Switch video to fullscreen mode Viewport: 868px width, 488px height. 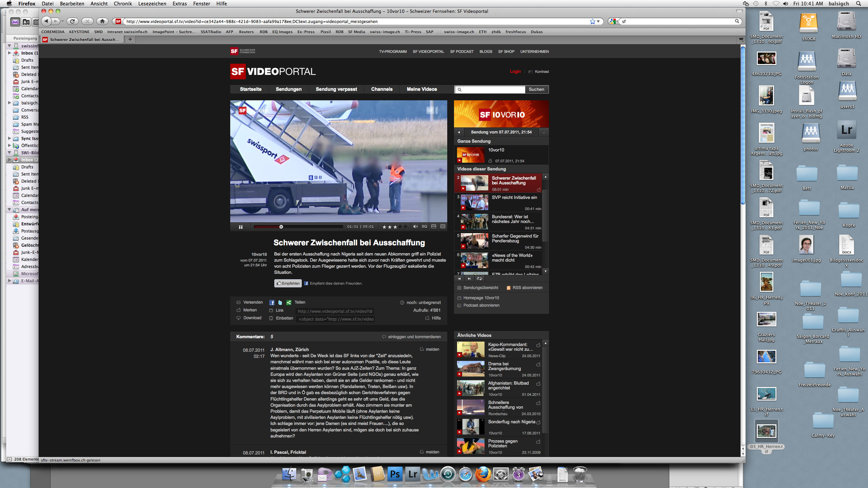click(442, 226)
